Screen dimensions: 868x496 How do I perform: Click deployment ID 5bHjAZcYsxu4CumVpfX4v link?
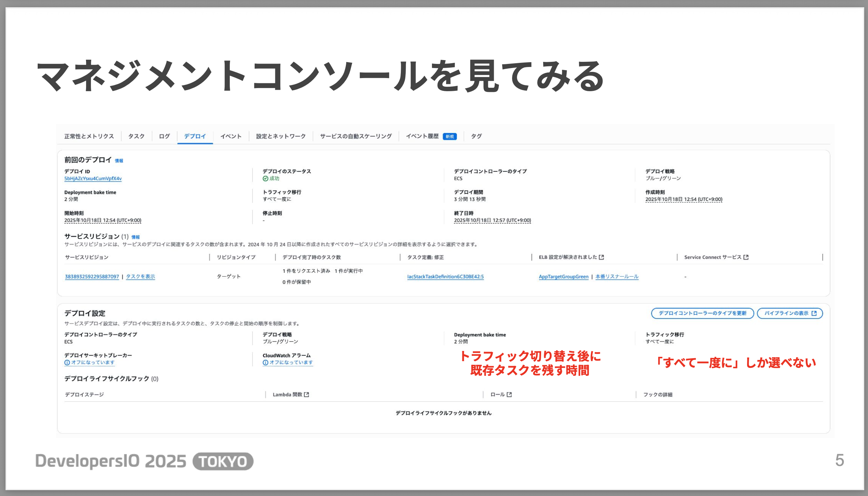coord(93,179)
